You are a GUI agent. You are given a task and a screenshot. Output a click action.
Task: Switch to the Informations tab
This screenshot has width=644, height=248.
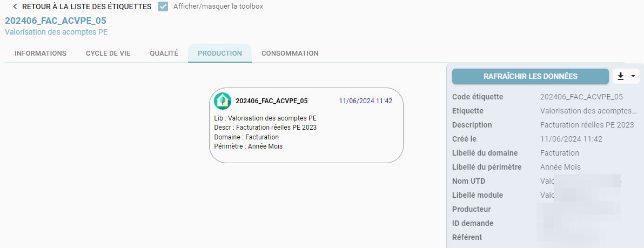(x=40, y=53)
